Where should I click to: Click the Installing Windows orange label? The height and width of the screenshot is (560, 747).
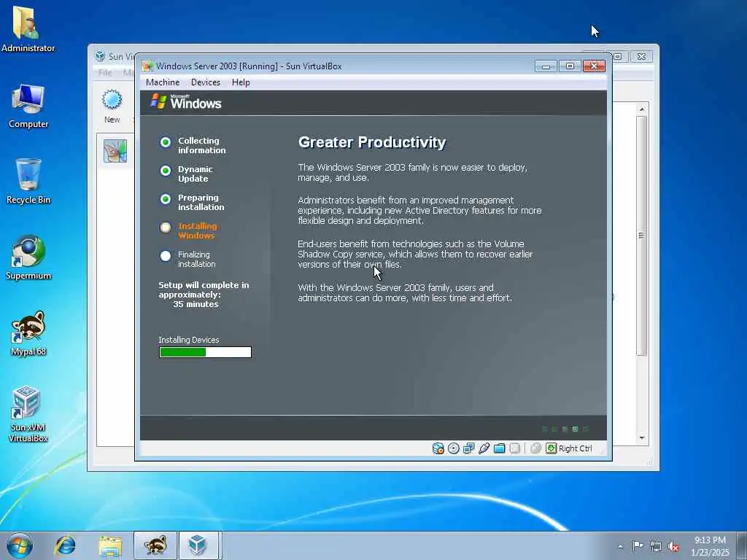click(x=197, y=231)
